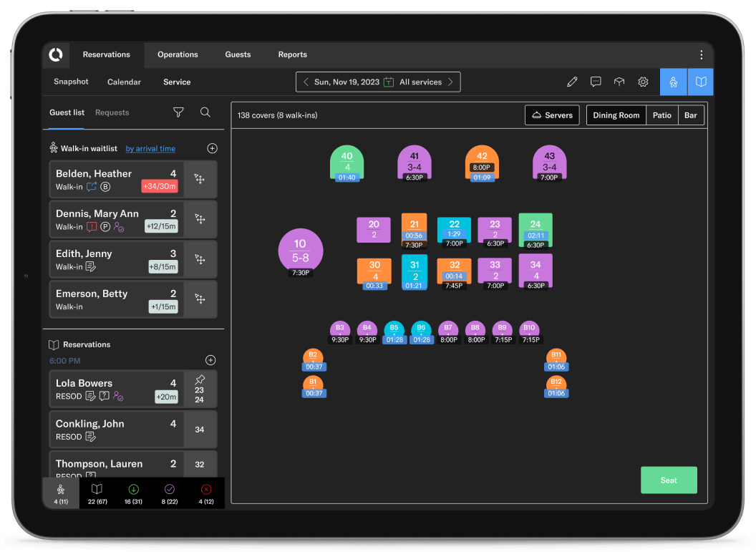Click by arrival time sort link
This screenshot has height=552, width=756.
[150, 148]
